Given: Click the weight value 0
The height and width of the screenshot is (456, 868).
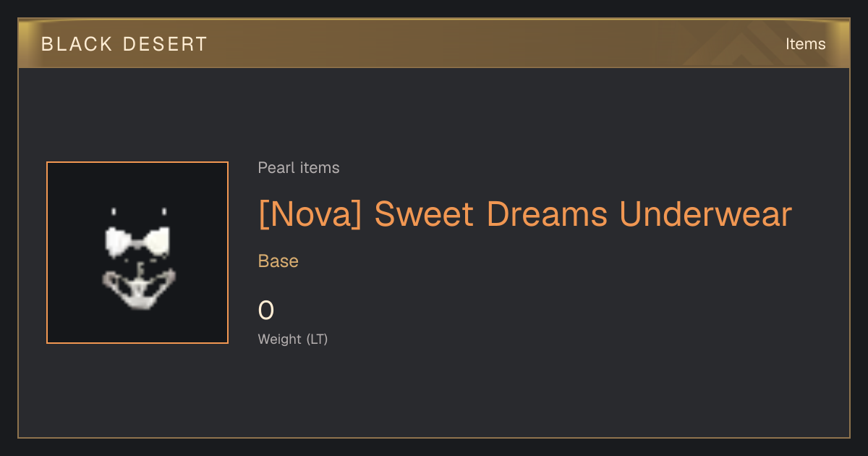Looking at the screenshot, I should click(x=266, y=311).
